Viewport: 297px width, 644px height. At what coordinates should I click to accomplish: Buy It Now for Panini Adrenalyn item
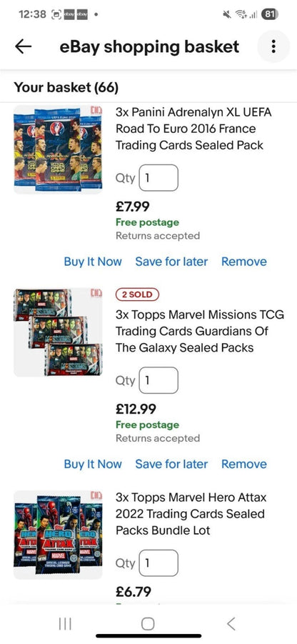click(x=93, y=262)
